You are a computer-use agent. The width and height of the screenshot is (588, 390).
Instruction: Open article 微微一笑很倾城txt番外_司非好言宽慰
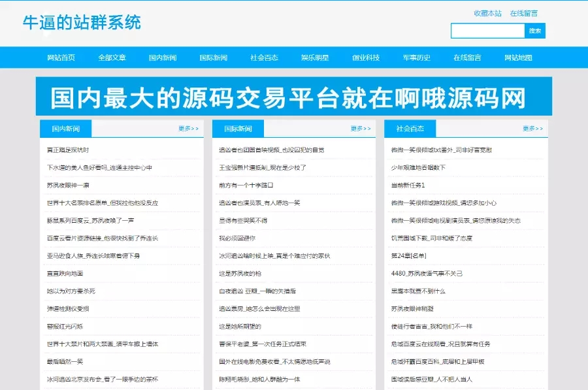click(x=442, y=150)
